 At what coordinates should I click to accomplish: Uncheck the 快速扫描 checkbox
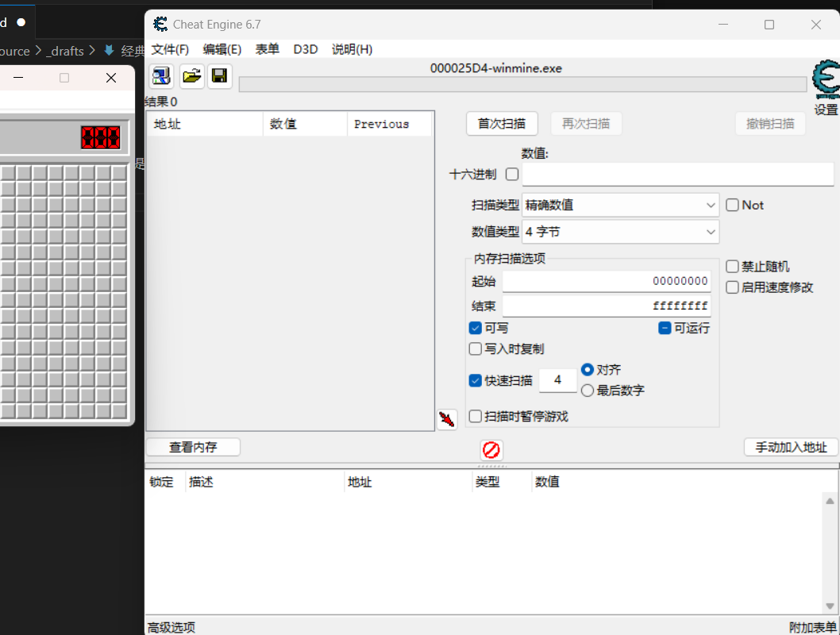point(475,381)
